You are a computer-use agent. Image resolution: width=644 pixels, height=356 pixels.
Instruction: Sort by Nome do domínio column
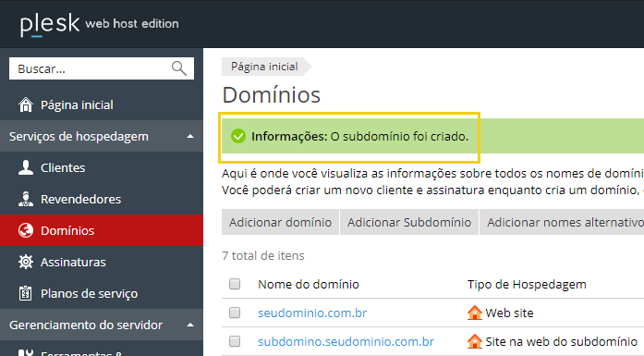pyautogui.click(x=309, y=284)
